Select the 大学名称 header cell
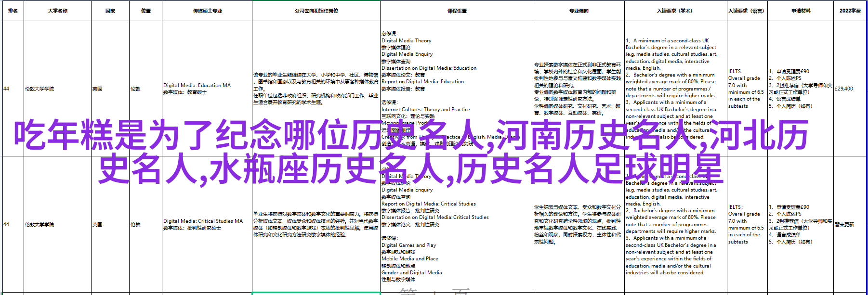Viewport: 868px width, 295px height. coord(57,11)
